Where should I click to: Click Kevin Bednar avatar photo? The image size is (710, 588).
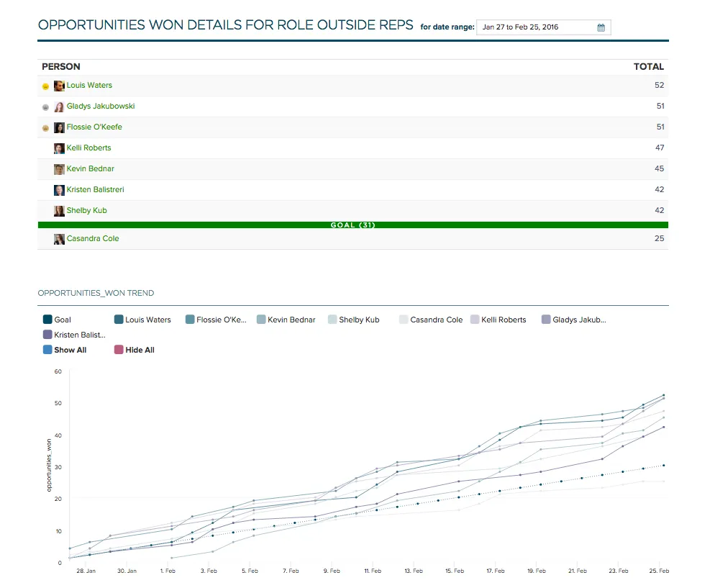coord(59,169)
